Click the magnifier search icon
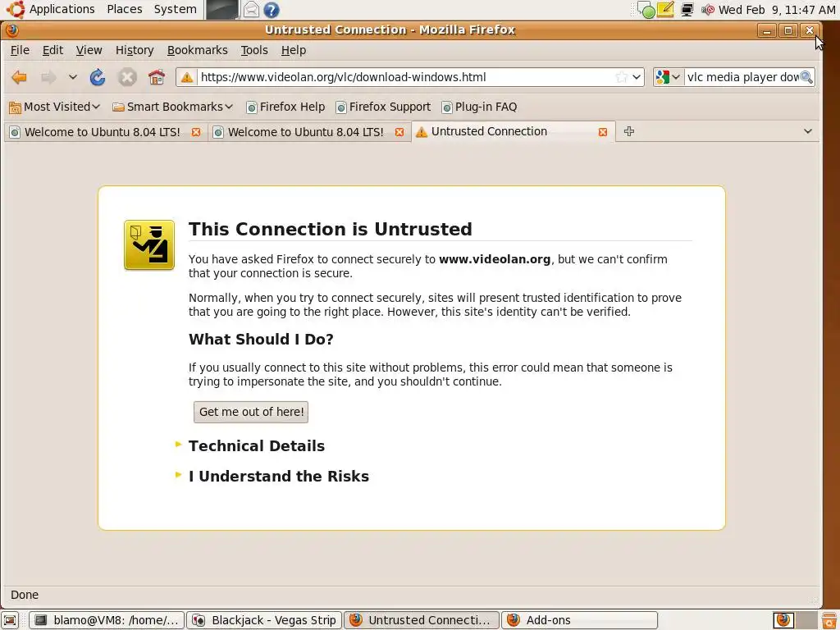840x630 pixels. coord(807,77)
